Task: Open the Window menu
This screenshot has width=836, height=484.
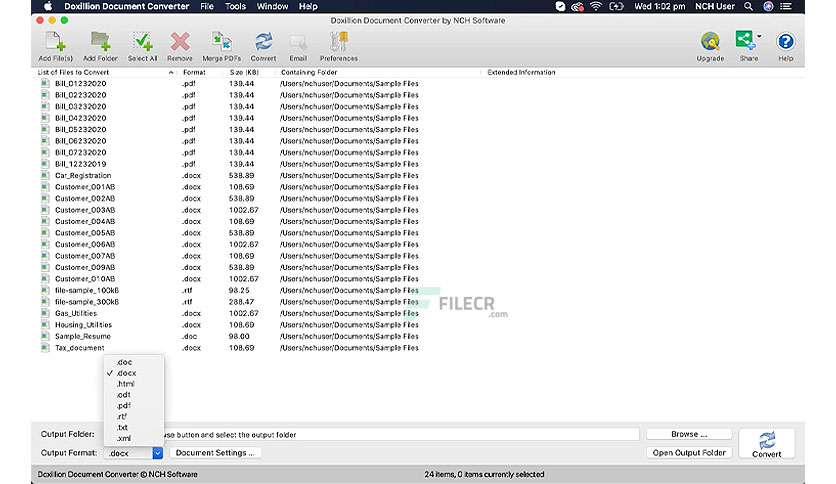Action: pos(272,6)
